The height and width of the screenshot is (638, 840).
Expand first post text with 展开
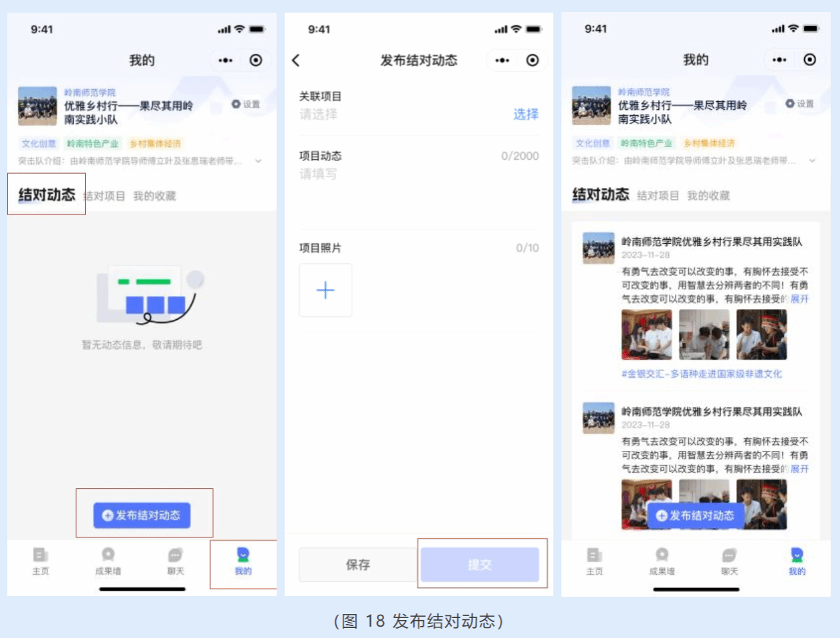point(799,299)
